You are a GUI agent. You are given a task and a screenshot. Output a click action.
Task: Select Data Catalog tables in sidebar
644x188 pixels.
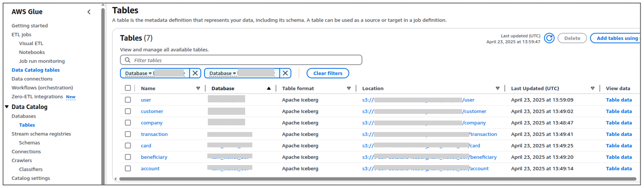coord(35,70)
